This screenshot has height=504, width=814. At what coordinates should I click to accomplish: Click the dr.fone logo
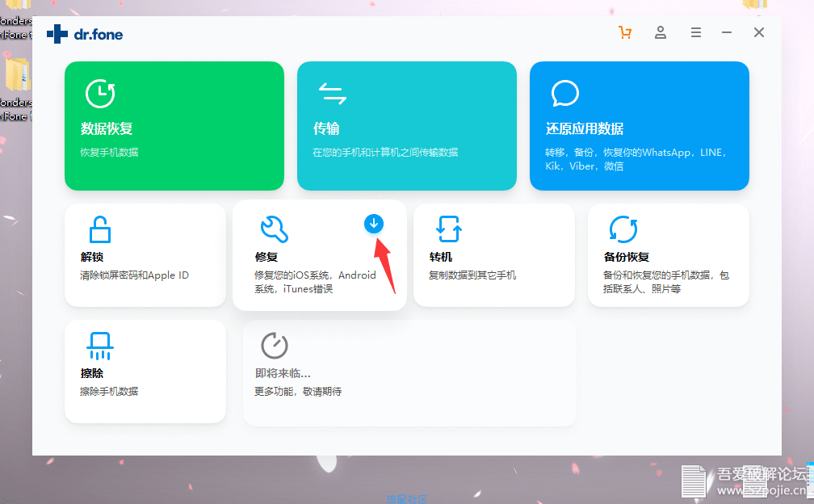pos(85,34)
